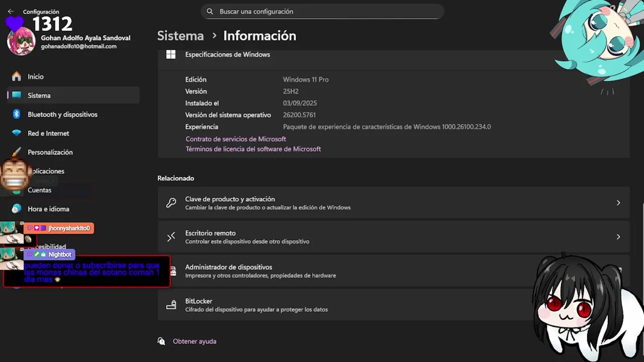
Task: Click the Escritorio remoto icon
Action: click(171, 237)
